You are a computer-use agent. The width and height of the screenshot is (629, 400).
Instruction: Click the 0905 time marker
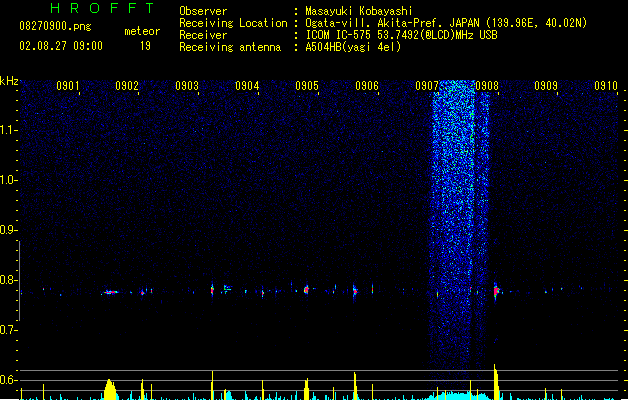pyautogui.click(x=307, y=86)
